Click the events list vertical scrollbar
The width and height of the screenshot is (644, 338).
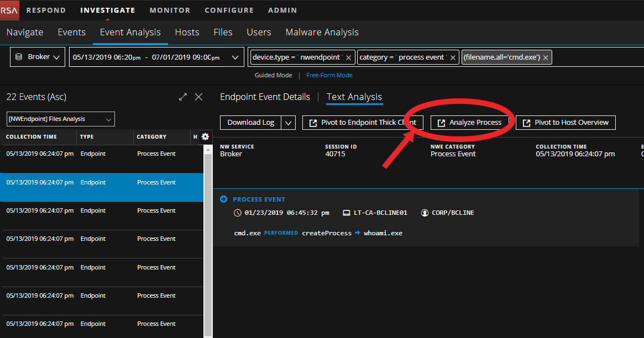[x=208, y=243]
